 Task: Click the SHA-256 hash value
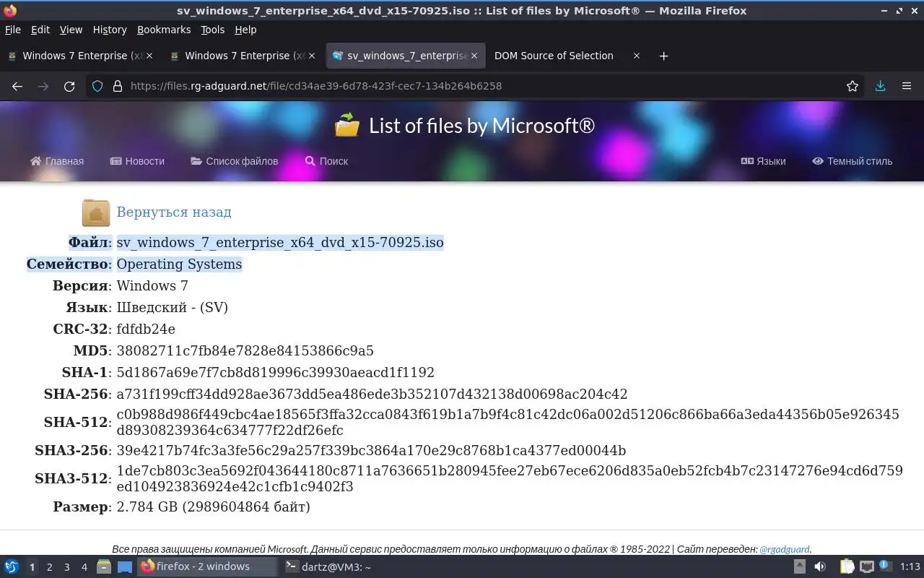(x=372, y=394)
